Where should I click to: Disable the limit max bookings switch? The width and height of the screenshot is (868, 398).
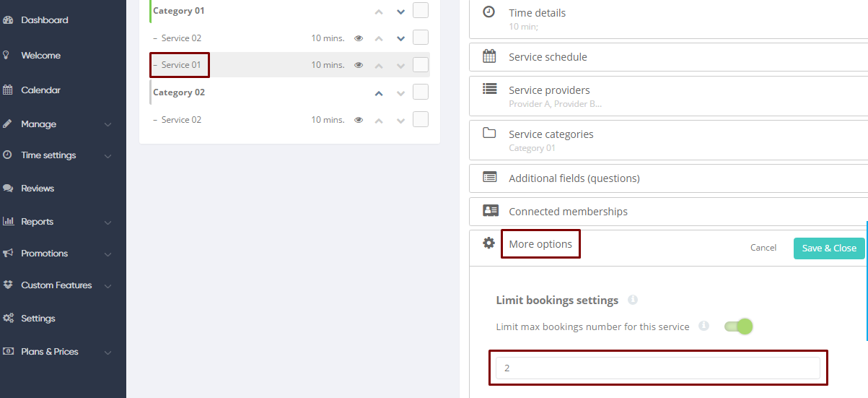[738, 326]
